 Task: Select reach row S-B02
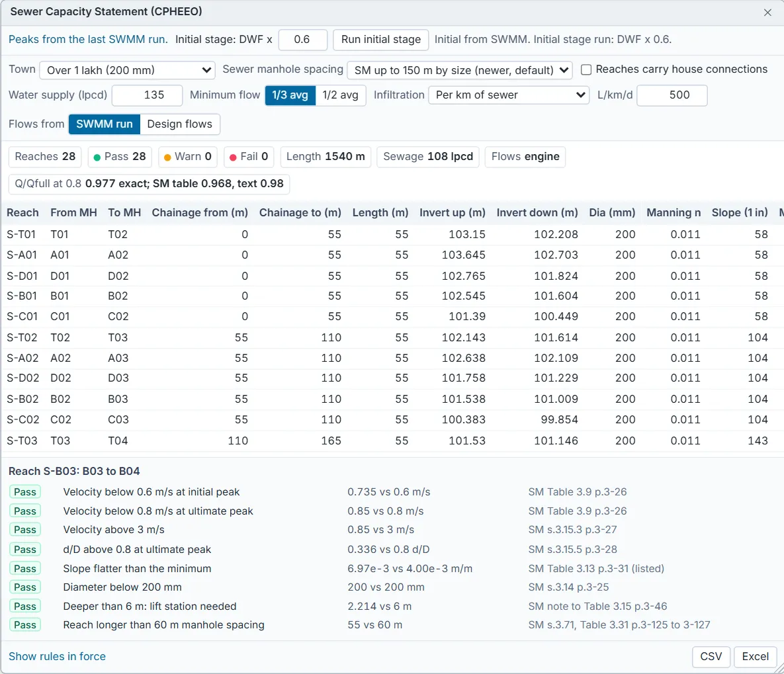pos(392,399)
